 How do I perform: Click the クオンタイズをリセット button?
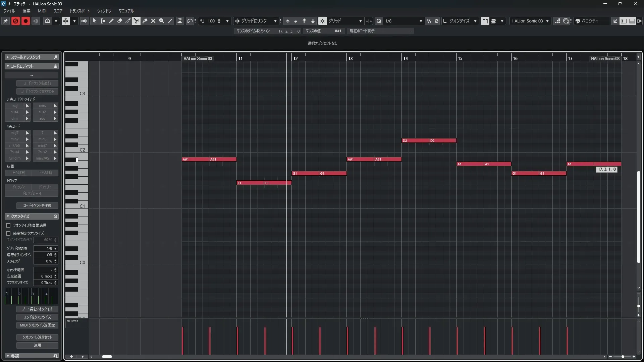coord(37,337)
